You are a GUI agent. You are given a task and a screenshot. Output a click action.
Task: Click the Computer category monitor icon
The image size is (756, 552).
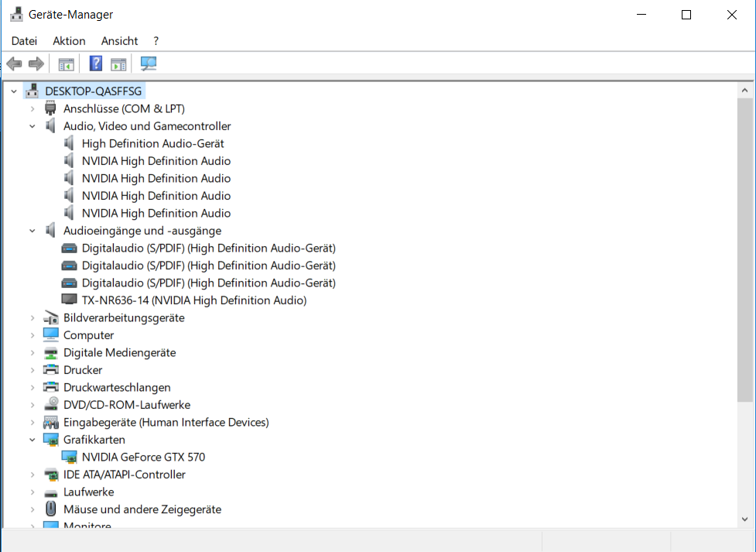pos(50,335)
